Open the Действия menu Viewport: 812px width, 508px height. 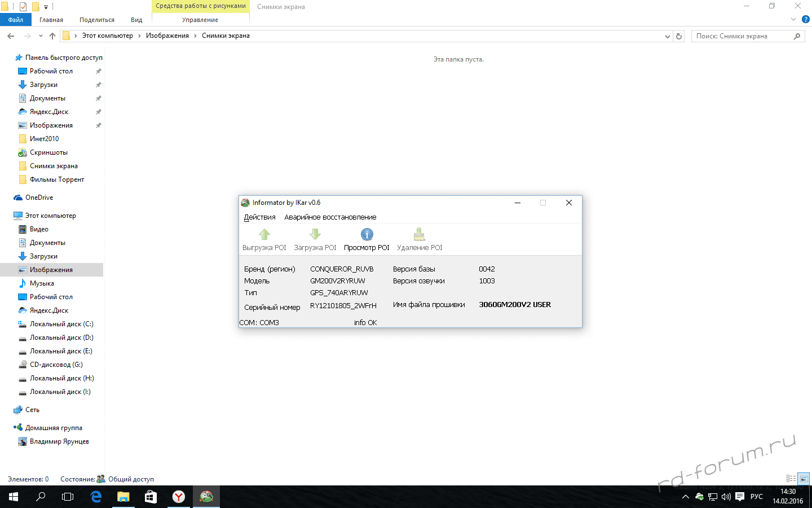(x=259, y=217)
